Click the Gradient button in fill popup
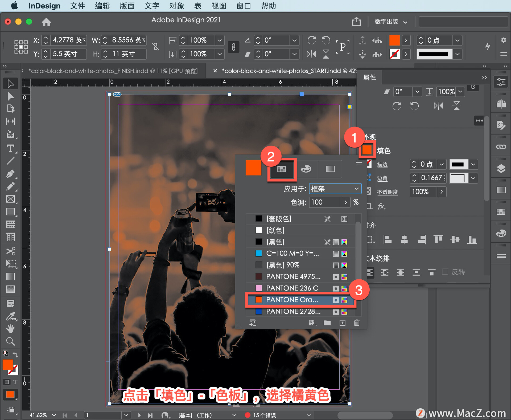511x420 pixels. pyautogui.click(x=330, y=169)
